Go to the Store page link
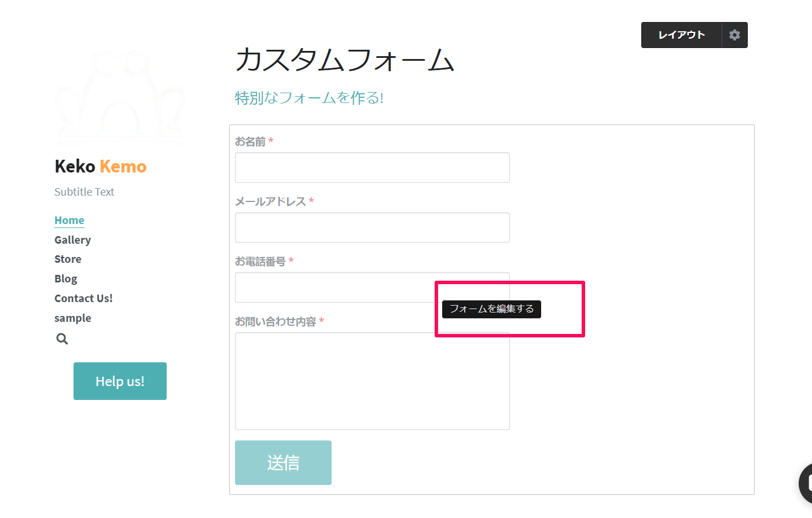 coord(68,259)
